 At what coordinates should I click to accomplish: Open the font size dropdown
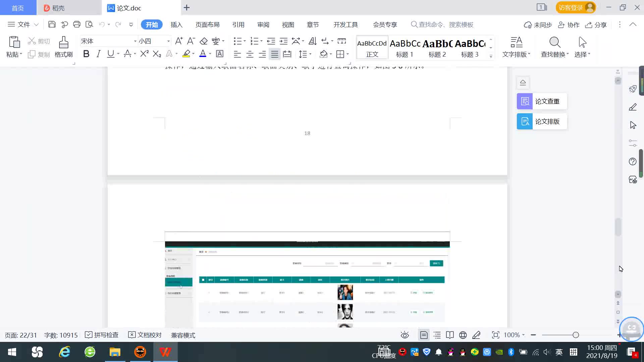(x=168, y=41)
